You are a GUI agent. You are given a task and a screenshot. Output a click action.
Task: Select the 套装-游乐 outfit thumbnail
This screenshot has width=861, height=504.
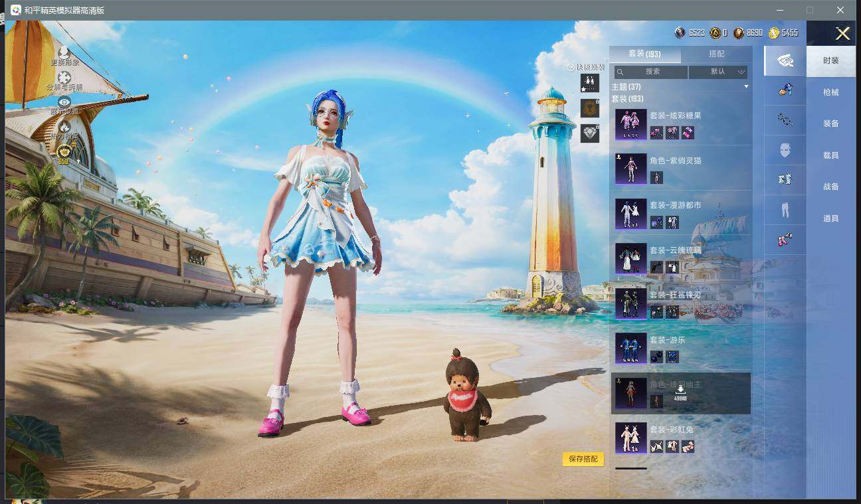pos(630,348)
